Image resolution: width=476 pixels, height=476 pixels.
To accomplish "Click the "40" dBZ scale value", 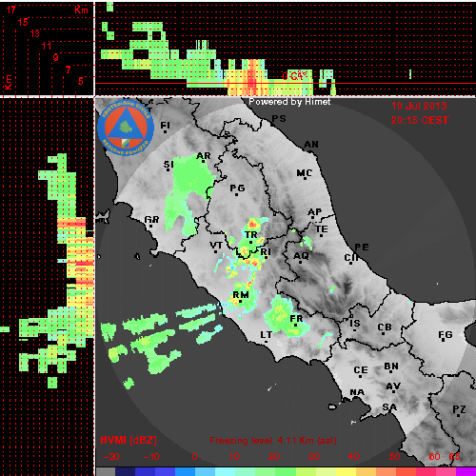I will (354, 457).
